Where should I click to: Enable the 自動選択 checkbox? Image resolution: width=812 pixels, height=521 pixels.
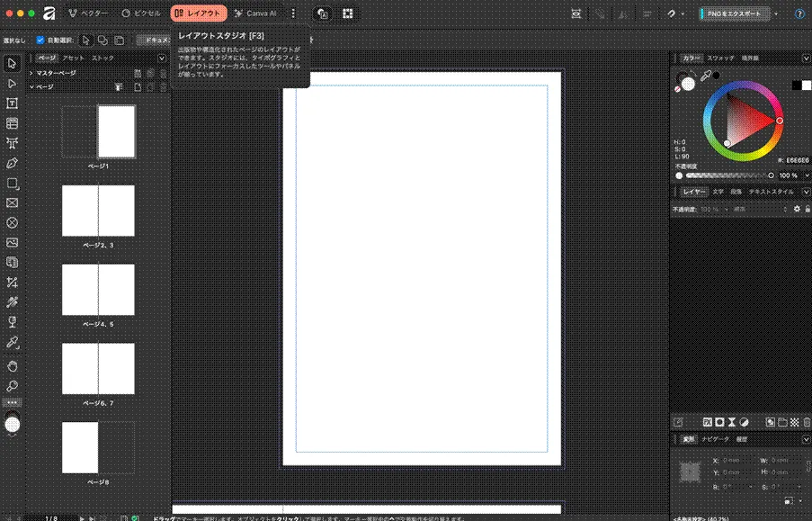click(x=40, y=40)
